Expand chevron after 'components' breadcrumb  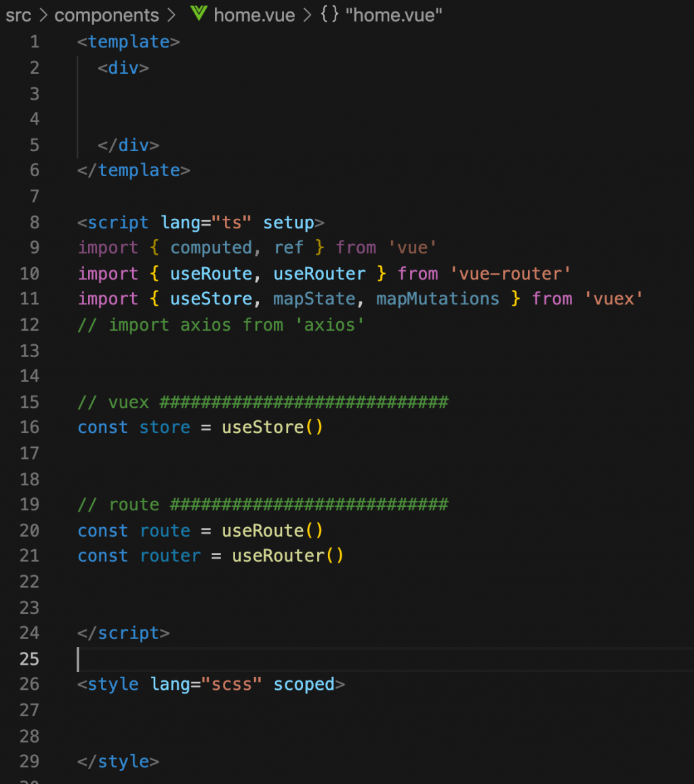click(171, 15)
